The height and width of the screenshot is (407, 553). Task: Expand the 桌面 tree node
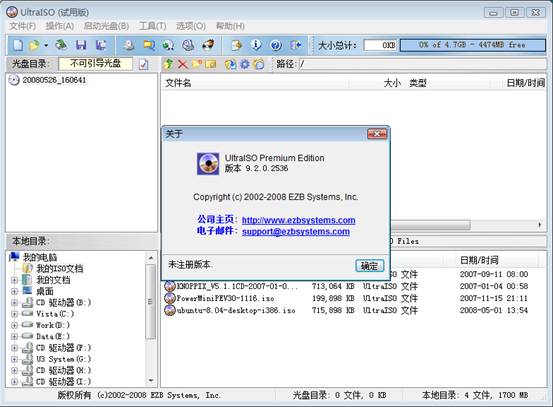(x=14, y=292)
